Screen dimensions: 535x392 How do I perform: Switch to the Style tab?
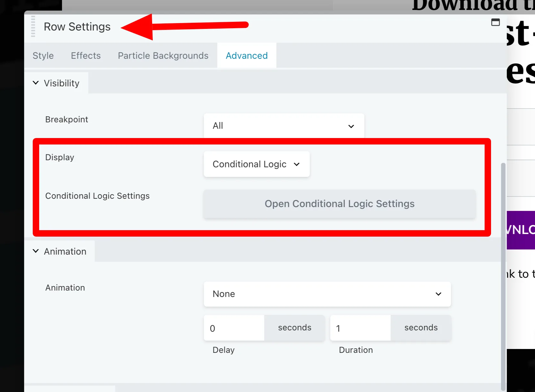[43, 56]
